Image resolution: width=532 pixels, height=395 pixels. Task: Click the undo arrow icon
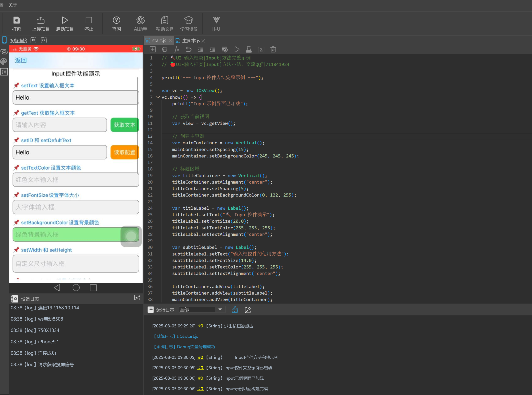pos(189,49)
